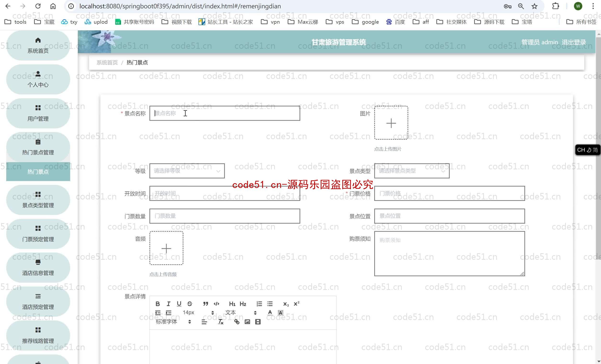Image resolution: width=601 pixels, height=364 pixels.
Task: Increase indent in editor
Action: 169,313
